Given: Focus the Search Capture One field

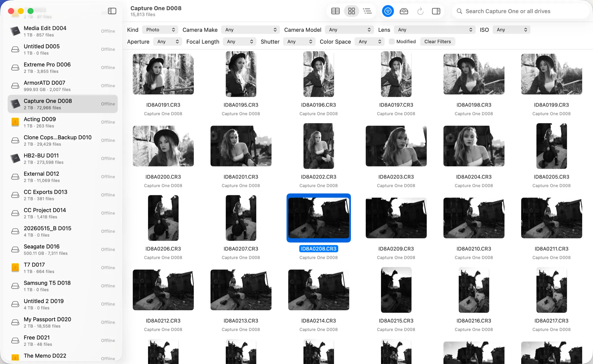Looking at the screenshot, I should coord(521,11).
